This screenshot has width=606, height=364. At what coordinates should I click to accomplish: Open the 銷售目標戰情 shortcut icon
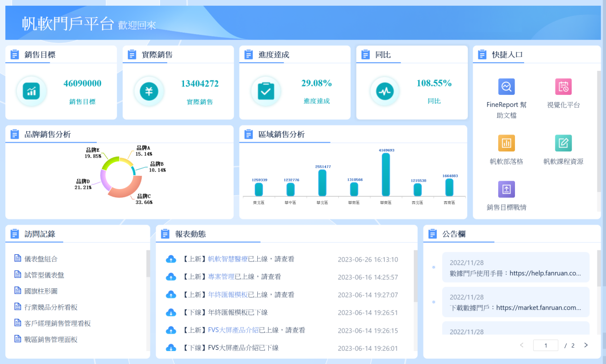coord(506,189)
